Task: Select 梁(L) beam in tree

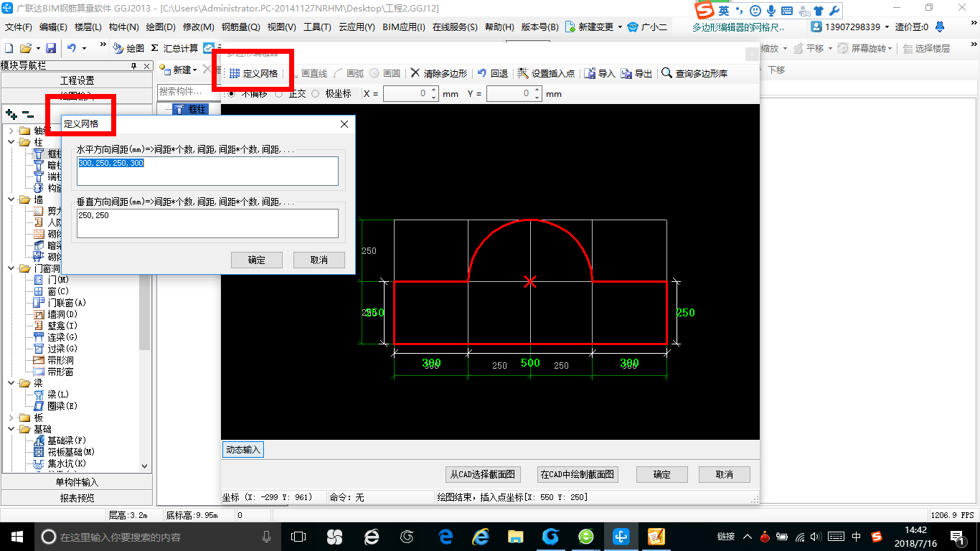Action: pos(57,395)
